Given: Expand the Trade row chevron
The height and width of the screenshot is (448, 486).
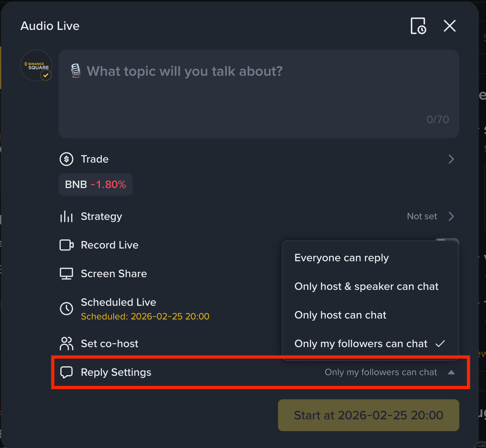Looking at the screenshot, I should pos(451,159).
